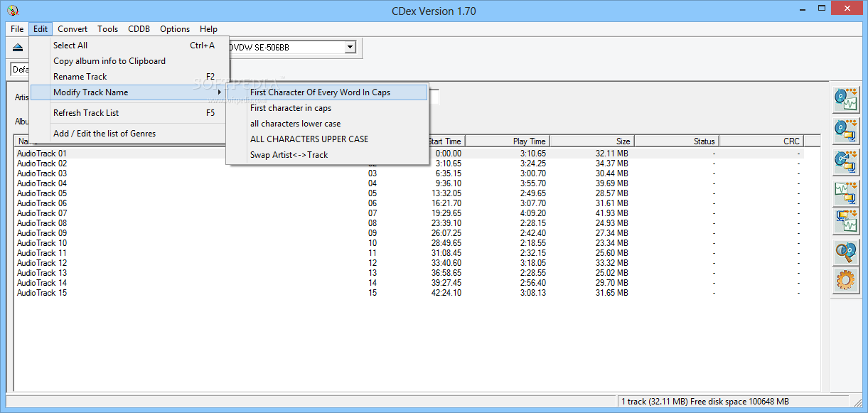The height and width of the screenshot is (413, 868).
Task: Choose Copy album info to Clipboard
Action: [x=129, y=61]
